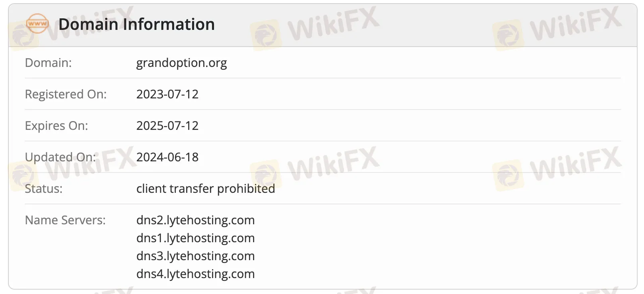Select the Expires On date 2025-07-12
This screenshot has height=294, width=644.
(167, 125)
